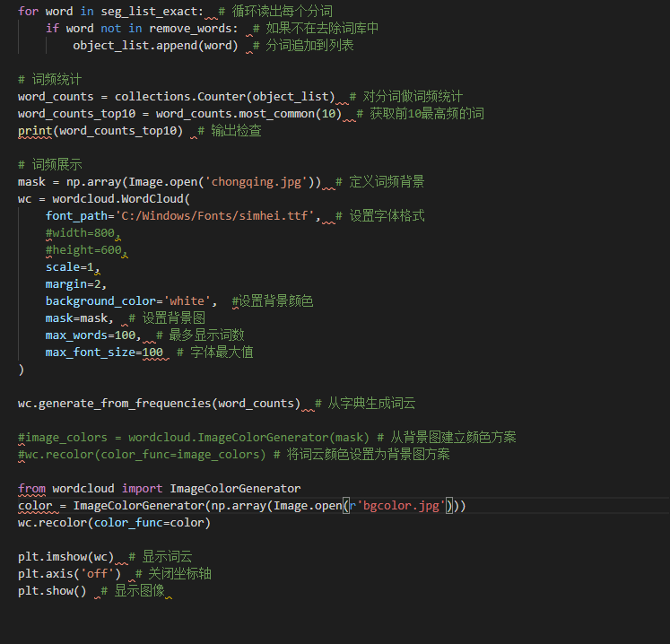Image resolution: width=670 pixels, height=644 pixels.
Task: Click the commented #height=600 line
Action: 87,250
